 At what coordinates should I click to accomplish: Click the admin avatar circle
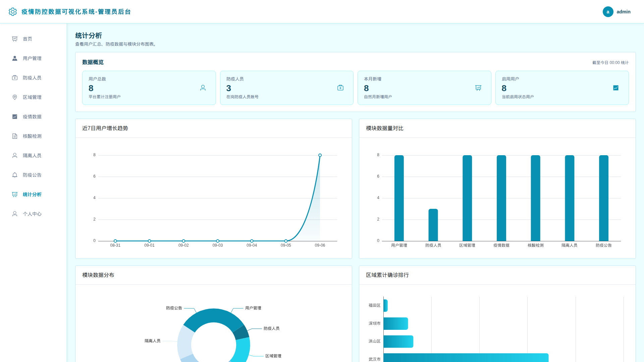[608, 12]
